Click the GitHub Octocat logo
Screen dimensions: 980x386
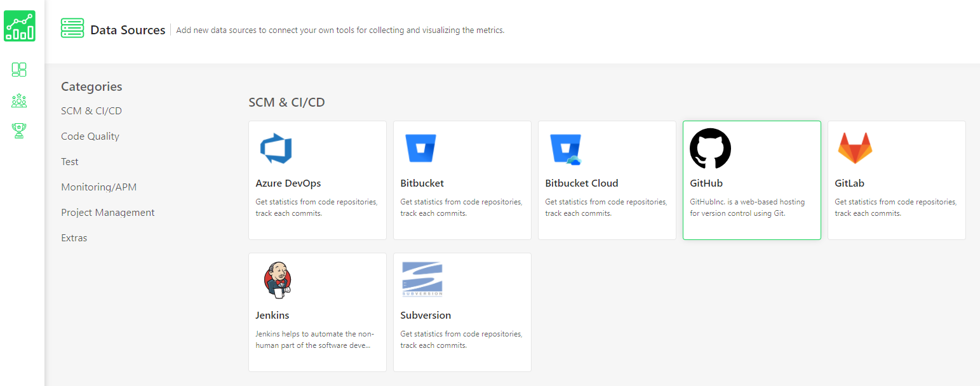[710, 149]
